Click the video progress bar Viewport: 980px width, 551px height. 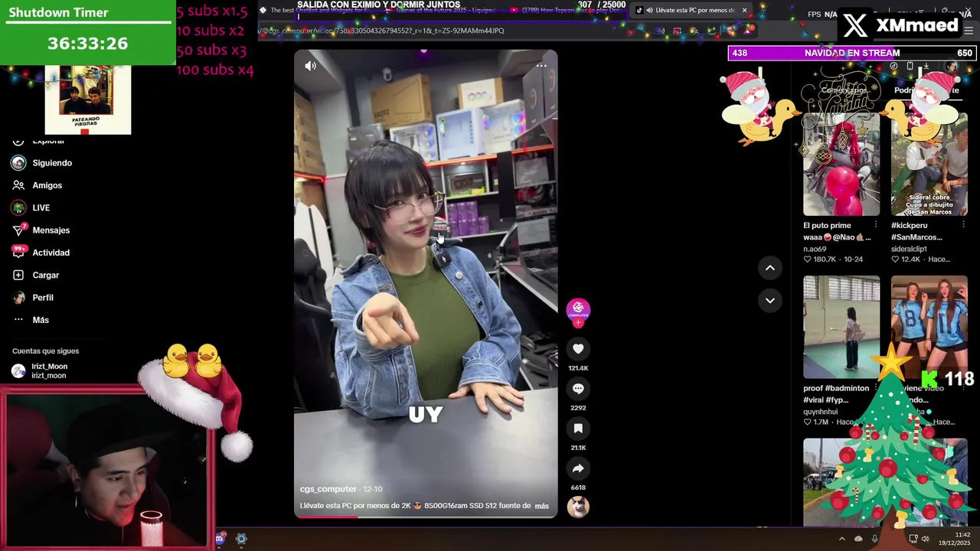coord(426,517)
